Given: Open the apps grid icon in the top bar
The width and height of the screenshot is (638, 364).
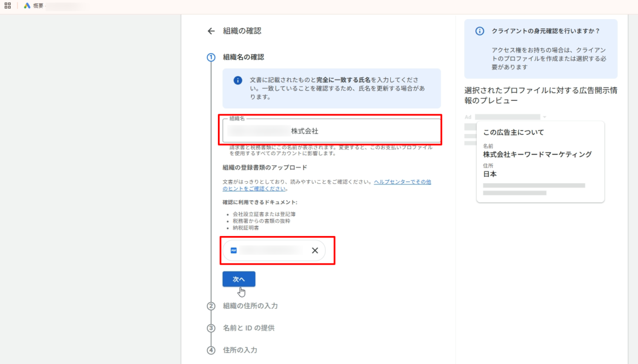Looking at the screenshot, I should tap(8, 5).
